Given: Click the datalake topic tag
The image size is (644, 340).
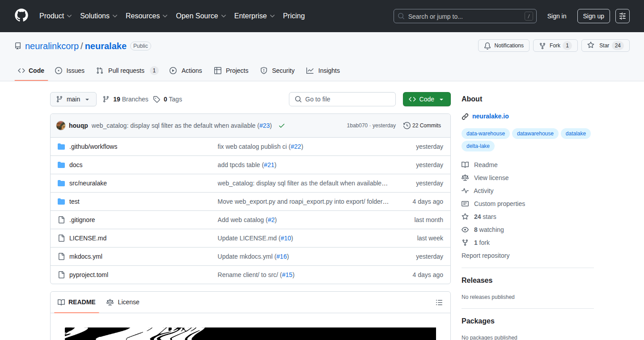Looking at the screenshot, I should [x=576, y=134].
